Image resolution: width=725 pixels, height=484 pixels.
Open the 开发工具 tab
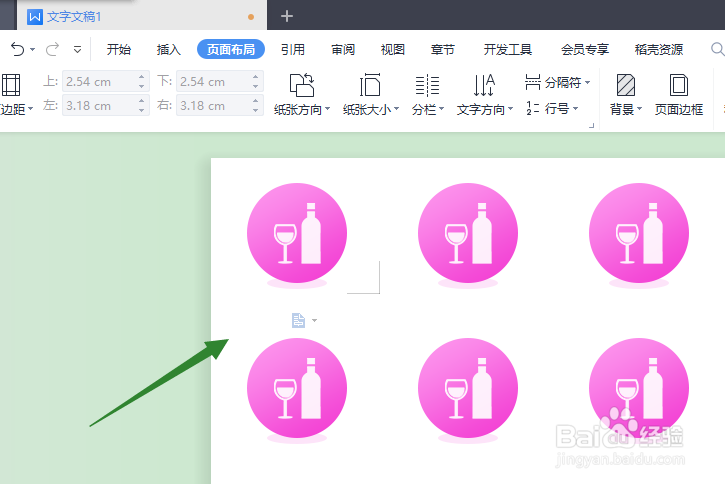pyautogui.click(x=508, y=49)
